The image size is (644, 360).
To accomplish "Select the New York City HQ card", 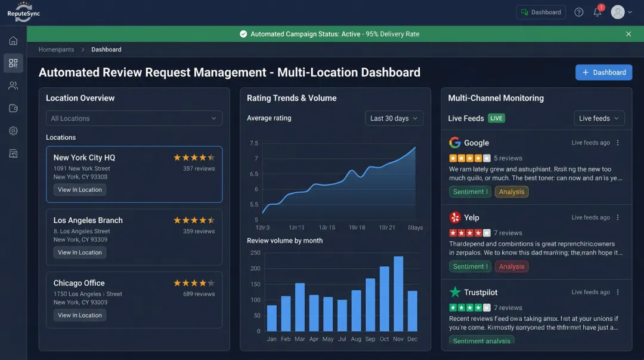I will coord(134,174).
